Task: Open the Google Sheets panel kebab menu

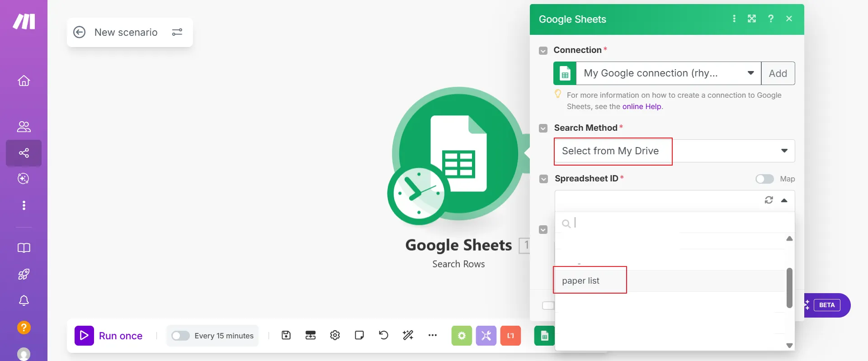Action: (x=734, y=19)
